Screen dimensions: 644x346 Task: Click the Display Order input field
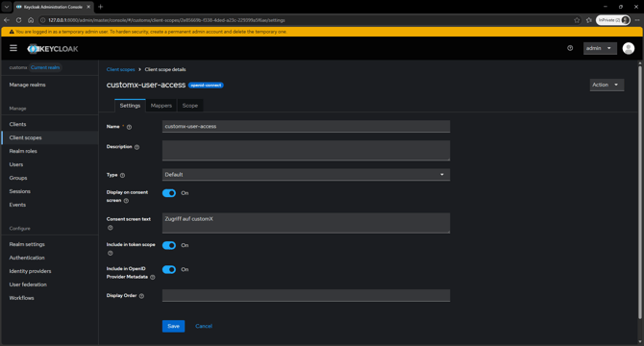[306, 295]
